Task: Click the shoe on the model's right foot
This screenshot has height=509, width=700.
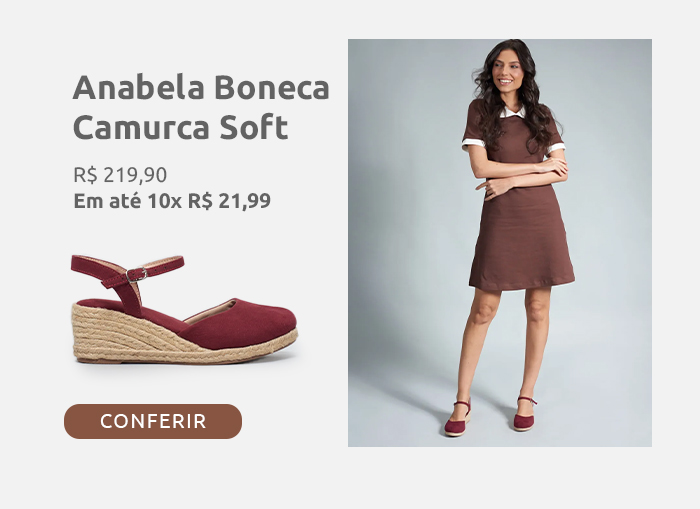Action: pyautogui.click(x=457, y=419)
